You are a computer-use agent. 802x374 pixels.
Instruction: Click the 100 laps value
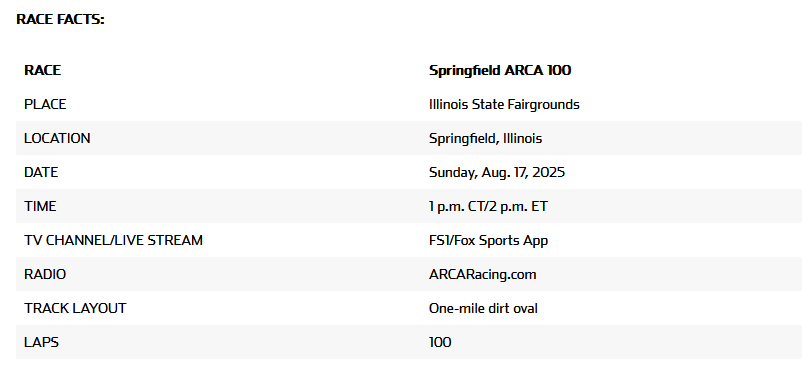[440, 342]
